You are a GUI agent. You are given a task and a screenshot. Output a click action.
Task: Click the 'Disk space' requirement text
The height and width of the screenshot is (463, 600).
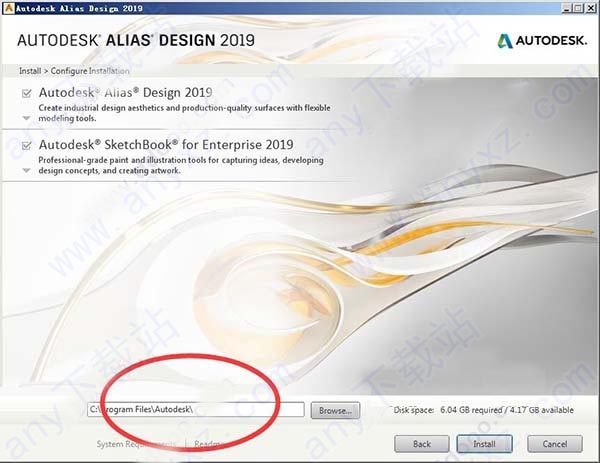click(484, 410)
